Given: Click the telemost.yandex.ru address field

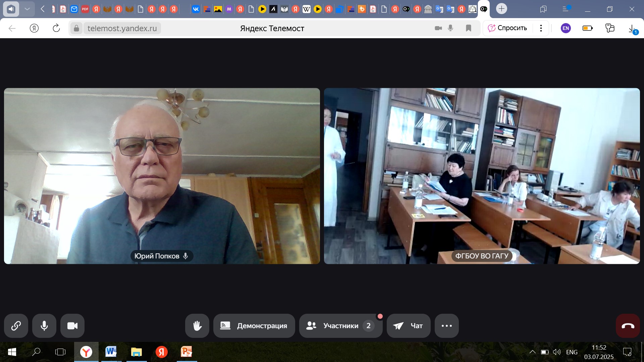Looking at the screenshot, I should click(122, 28).
